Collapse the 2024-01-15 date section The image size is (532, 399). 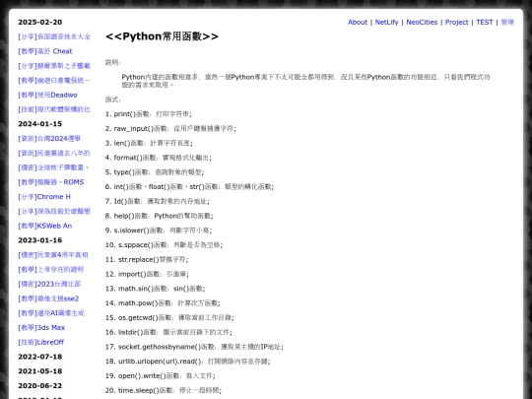click(40, 124)
